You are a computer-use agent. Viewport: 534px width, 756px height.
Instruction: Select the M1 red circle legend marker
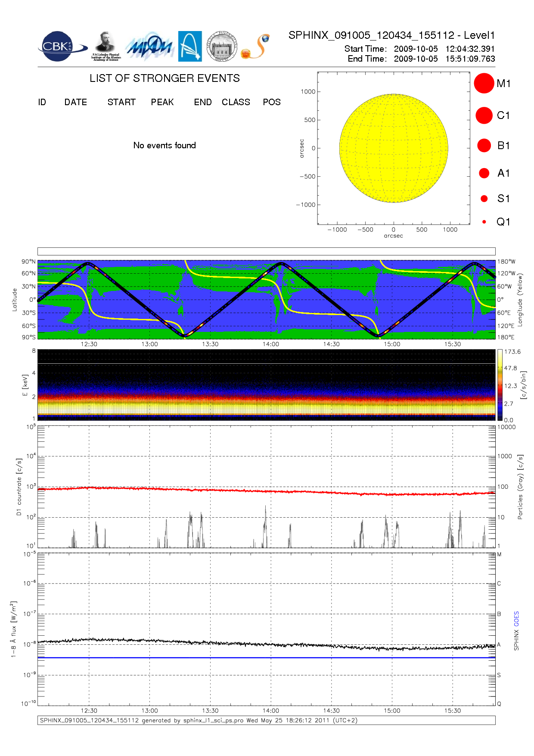(484, 83)
